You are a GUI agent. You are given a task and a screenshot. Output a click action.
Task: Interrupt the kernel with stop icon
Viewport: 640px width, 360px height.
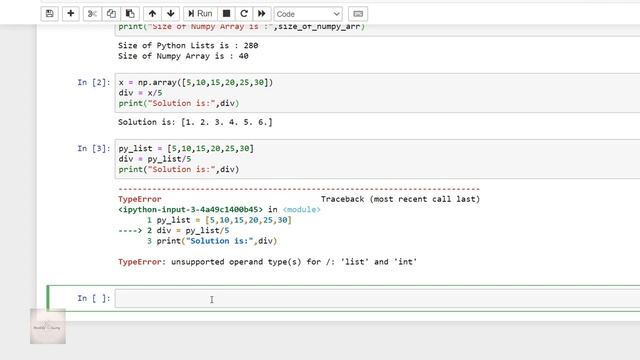pyautogui.click(x=227, y=14)
